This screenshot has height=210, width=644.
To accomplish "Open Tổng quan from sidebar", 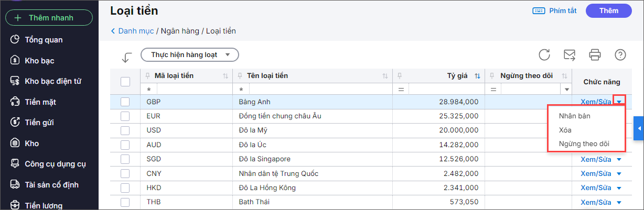I will [44, 39].
